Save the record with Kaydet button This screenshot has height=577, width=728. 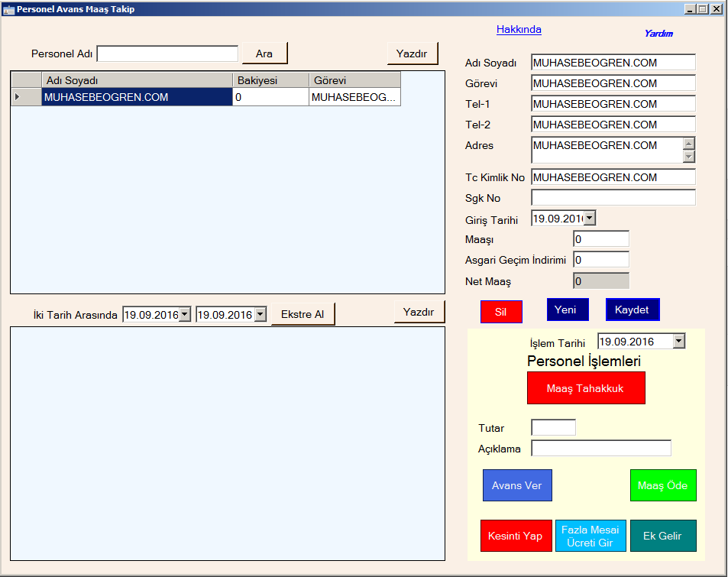tap(633, 310)
